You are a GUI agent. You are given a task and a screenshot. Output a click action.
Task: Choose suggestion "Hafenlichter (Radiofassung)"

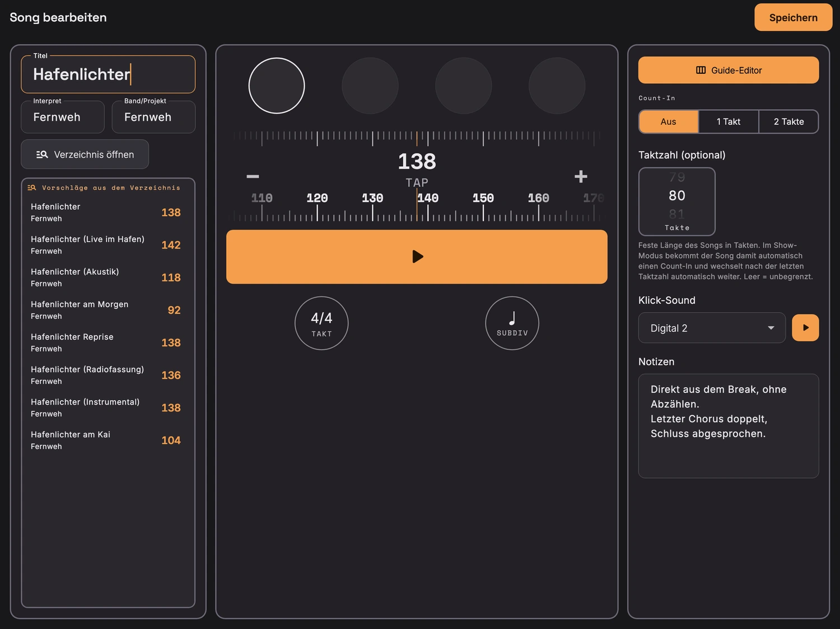108,375
